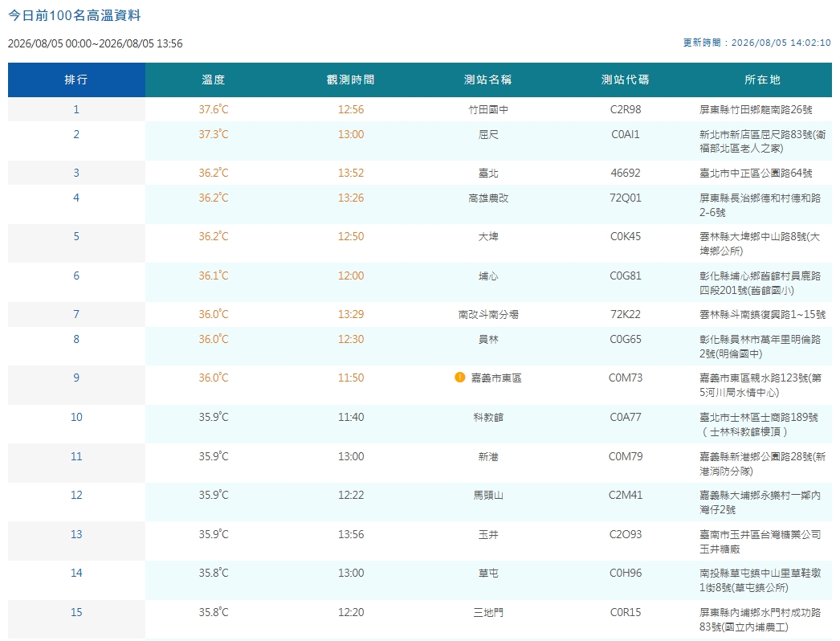Click the orange warning icon beside 嘉義市東區
The image size is (840, 641).
click(x=459, y=378)
